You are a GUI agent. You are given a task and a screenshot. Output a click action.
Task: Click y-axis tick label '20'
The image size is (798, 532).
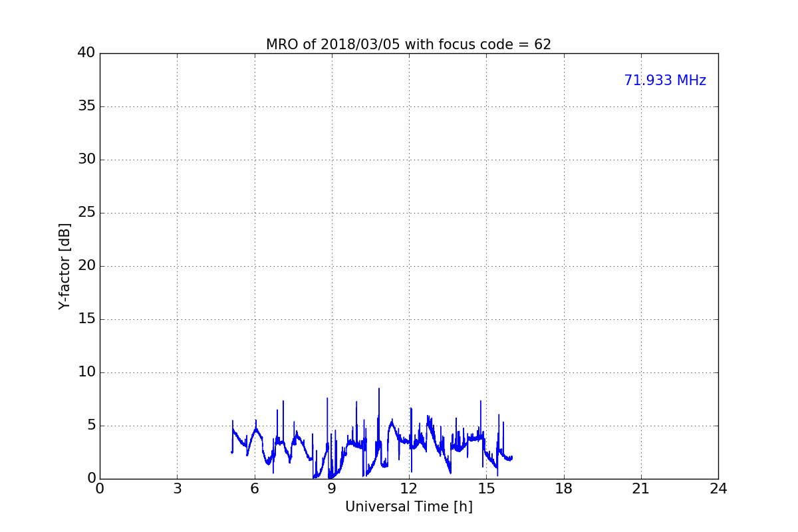click(x=86, y=266)
